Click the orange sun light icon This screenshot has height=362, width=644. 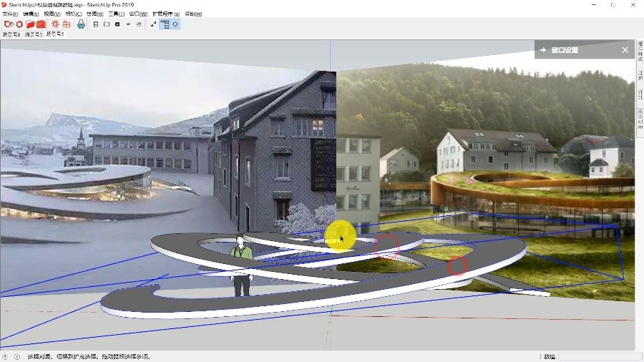tap(55, 24)
